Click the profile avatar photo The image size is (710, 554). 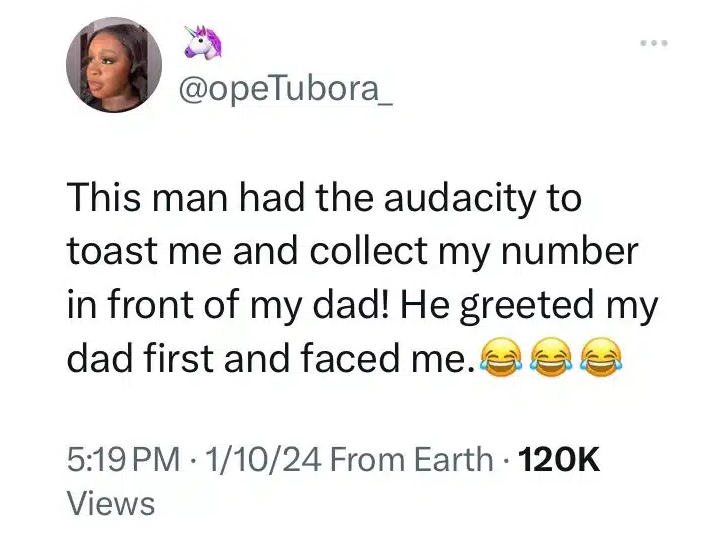click(114, 67)
